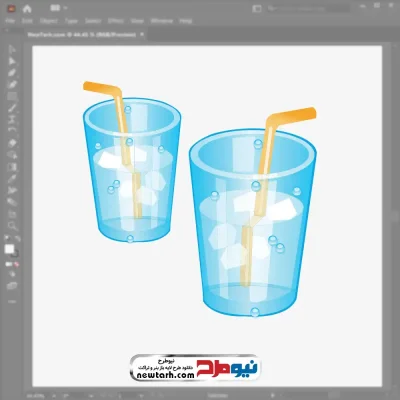The image size is (400, 400).
Task: Toggle the None color mode button
Action: 16,264
